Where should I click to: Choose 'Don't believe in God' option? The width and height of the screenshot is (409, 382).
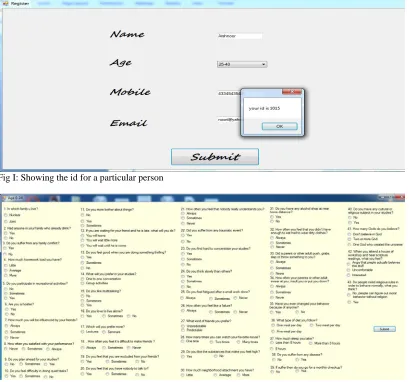click(x=350, y=234)
